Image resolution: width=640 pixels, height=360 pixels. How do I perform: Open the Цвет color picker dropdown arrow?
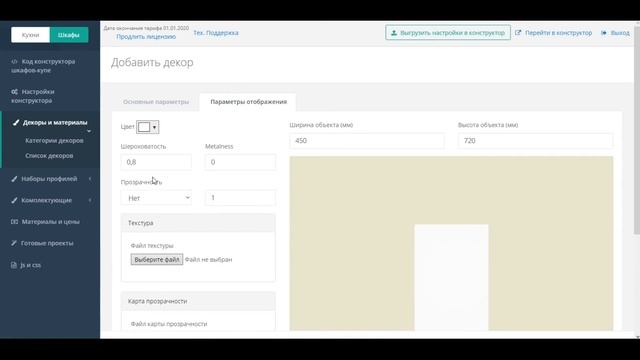click(x=154, y=127)
